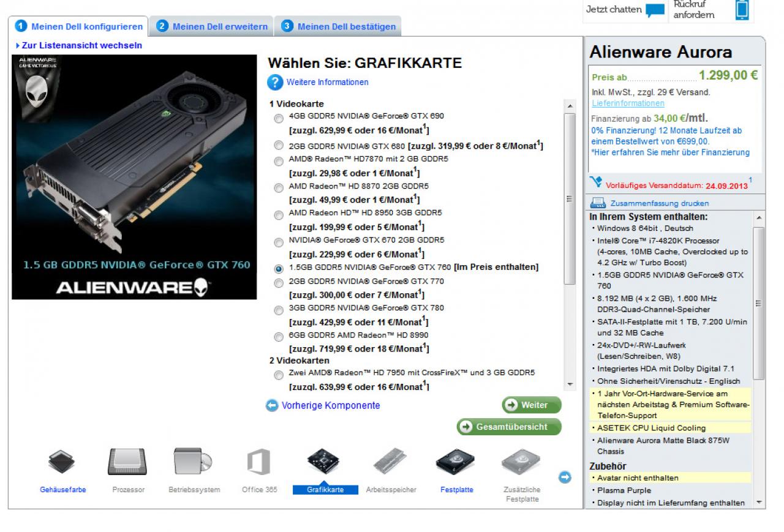
Task: Click the 0% Finanzierung offer text
Action: [x=666, y=136]
